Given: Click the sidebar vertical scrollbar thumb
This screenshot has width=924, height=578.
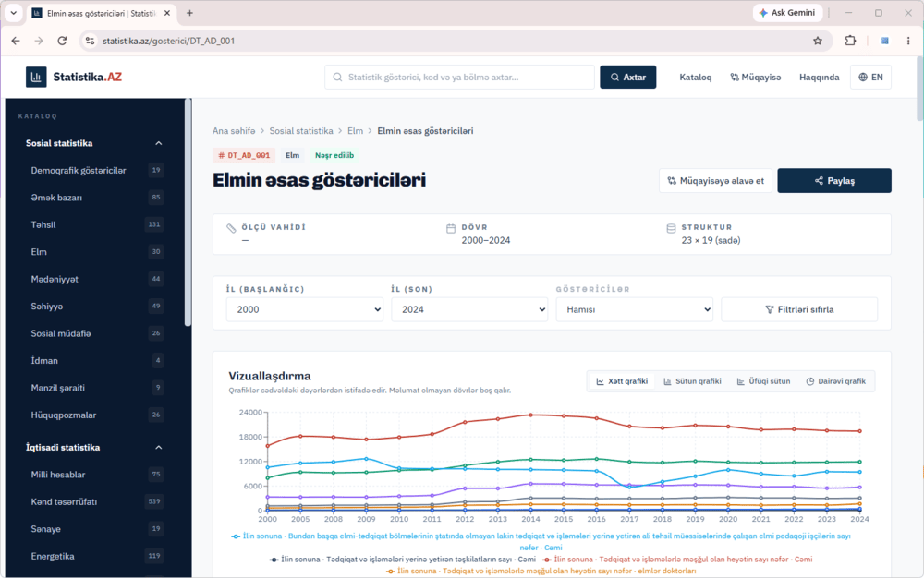Looking at the screenshot, I should coord(188,211).
